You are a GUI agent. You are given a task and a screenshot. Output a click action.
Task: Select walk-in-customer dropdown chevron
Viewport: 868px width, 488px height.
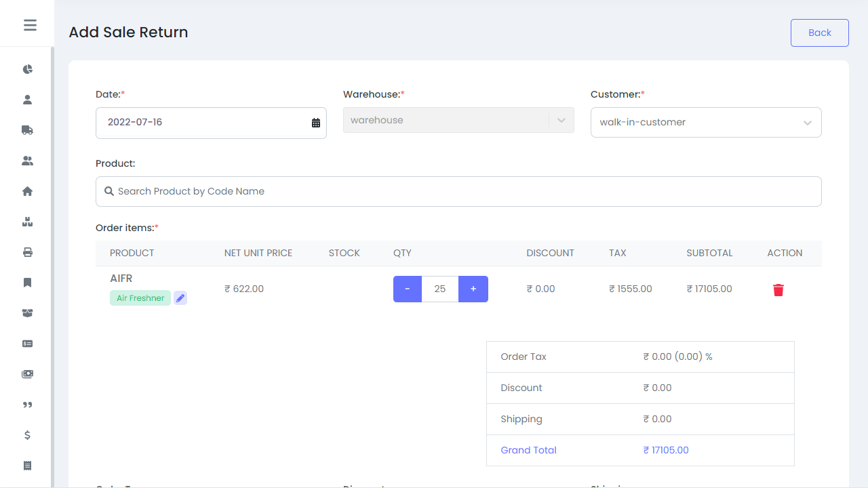click(x=807, y=123)
